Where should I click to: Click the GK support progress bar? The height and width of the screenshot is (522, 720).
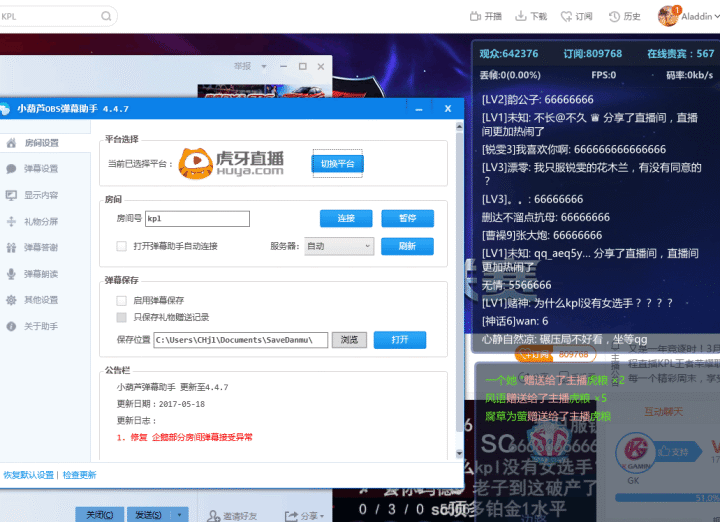coord(667,498)
